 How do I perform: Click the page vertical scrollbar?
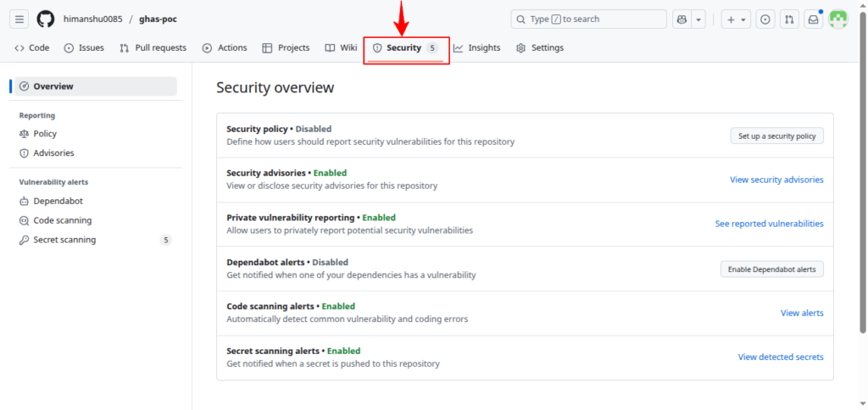coord(862,169)
